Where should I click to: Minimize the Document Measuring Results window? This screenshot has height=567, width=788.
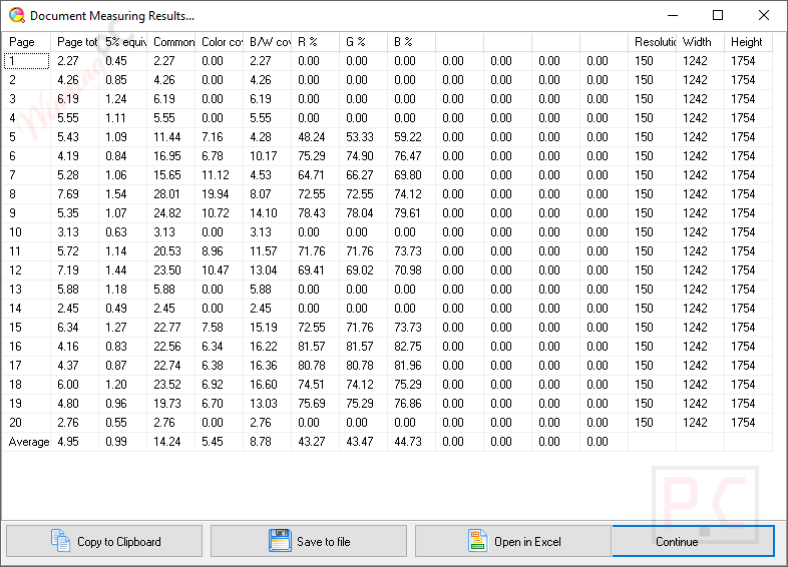(x=672, y=16)
